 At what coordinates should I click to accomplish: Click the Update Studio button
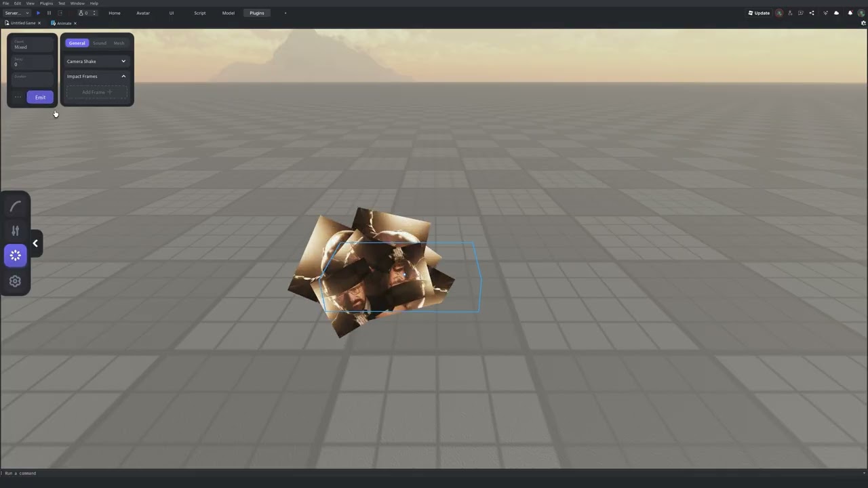(759, 13)
